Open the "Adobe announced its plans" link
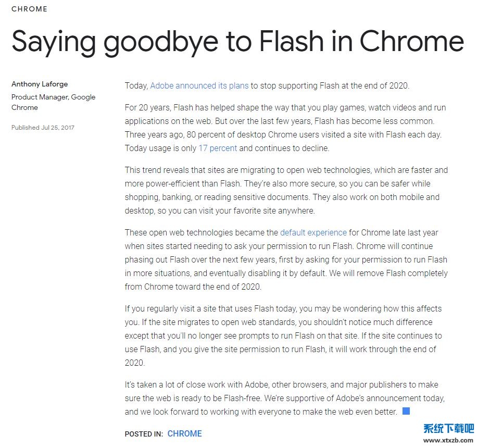 (x=199, y=85)
